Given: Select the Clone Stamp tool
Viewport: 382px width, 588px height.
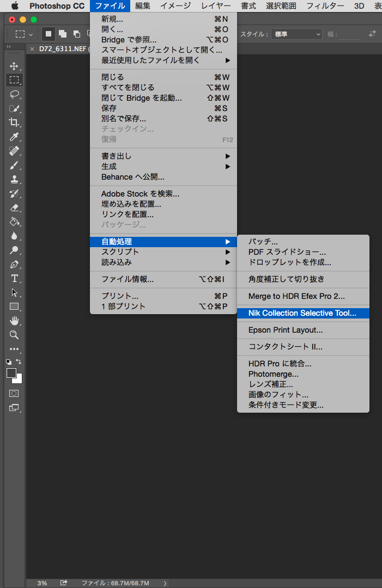Looking at the screenshot, I should click(x=14, y=179).
